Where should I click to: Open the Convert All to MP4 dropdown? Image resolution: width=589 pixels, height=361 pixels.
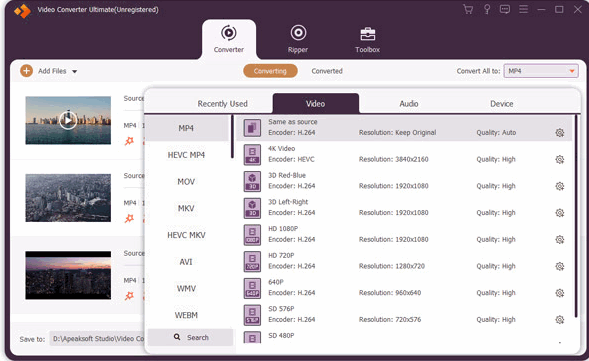[x=541, y=71]
